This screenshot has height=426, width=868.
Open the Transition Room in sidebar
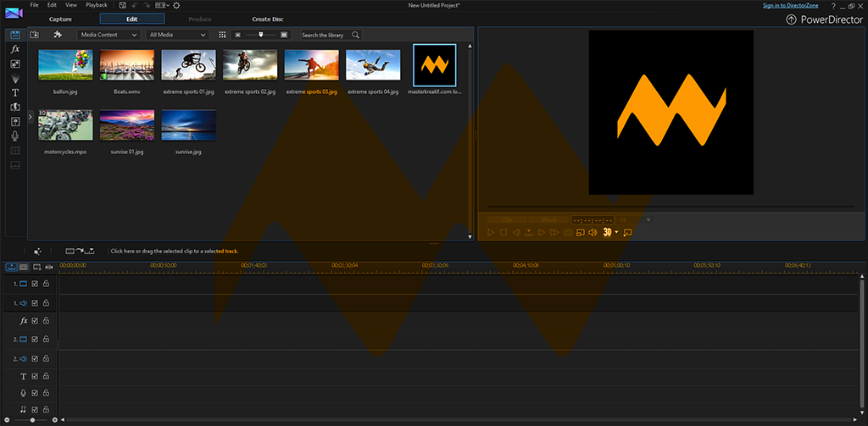click(15, 107)
